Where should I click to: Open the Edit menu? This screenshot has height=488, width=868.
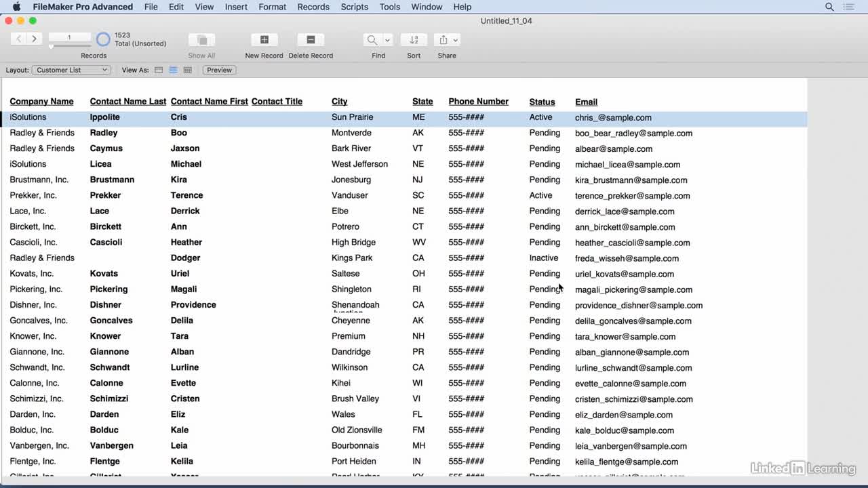click(176, 7)
